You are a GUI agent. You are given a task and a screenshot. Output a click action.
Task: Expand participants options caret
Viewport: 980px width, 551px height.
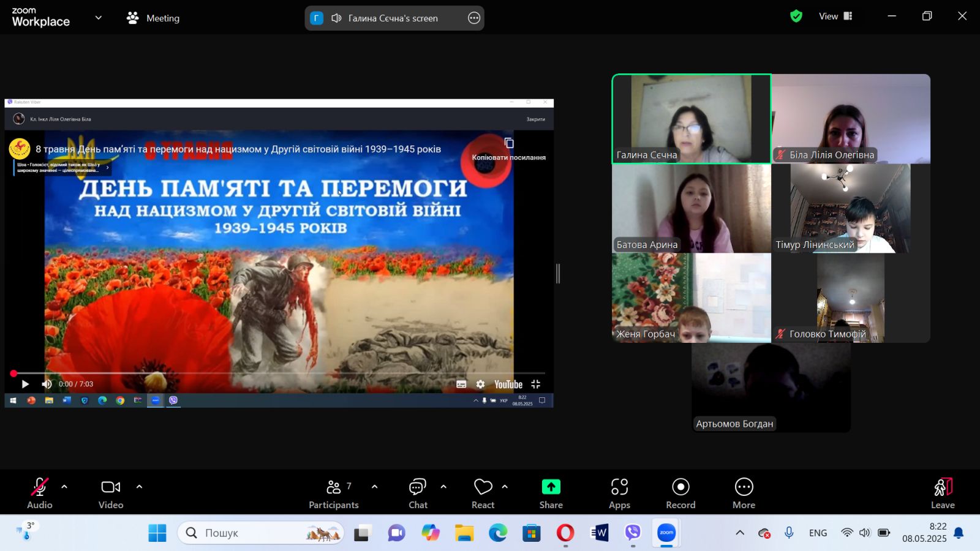[375, 487]
